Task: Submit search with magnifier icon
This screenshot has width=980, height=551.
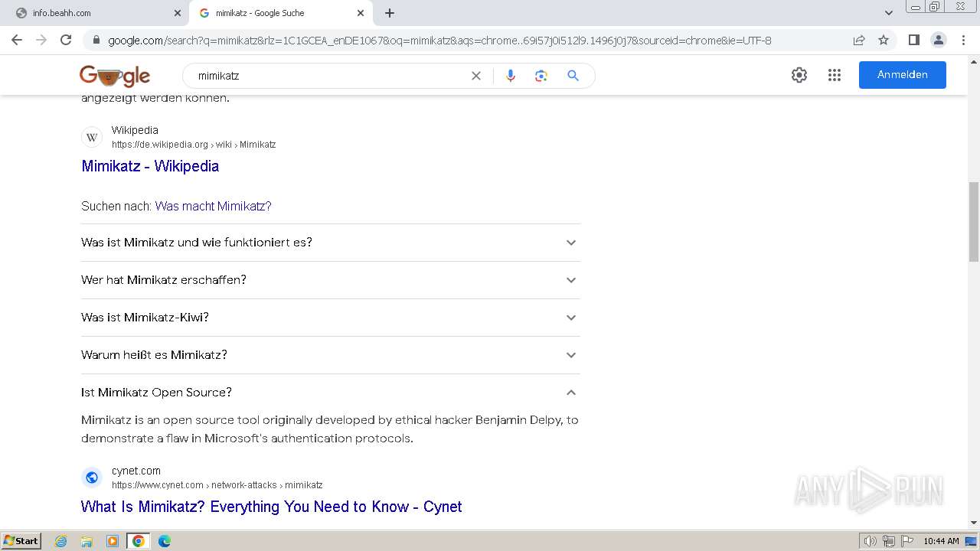Action: (573, 76)
